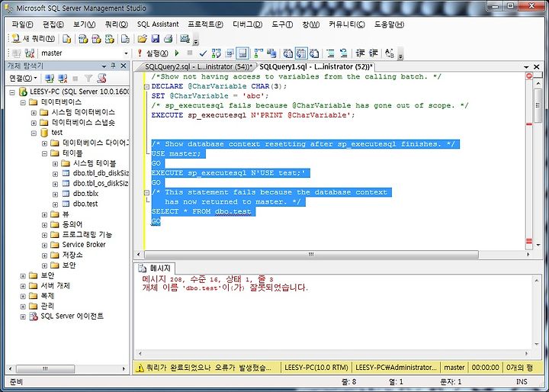Click the editor horizontal scrollbar thumb
The image size is (549, 392).
311,255
